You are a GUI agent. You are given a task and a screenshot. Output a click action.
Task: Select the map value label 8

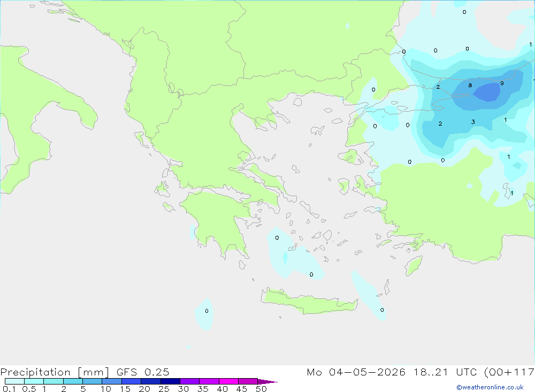pos(470,85)
